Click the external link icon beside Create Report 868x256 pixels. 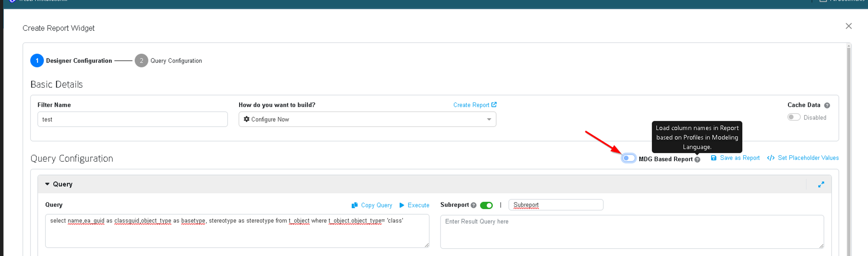[x=494, y=105]
